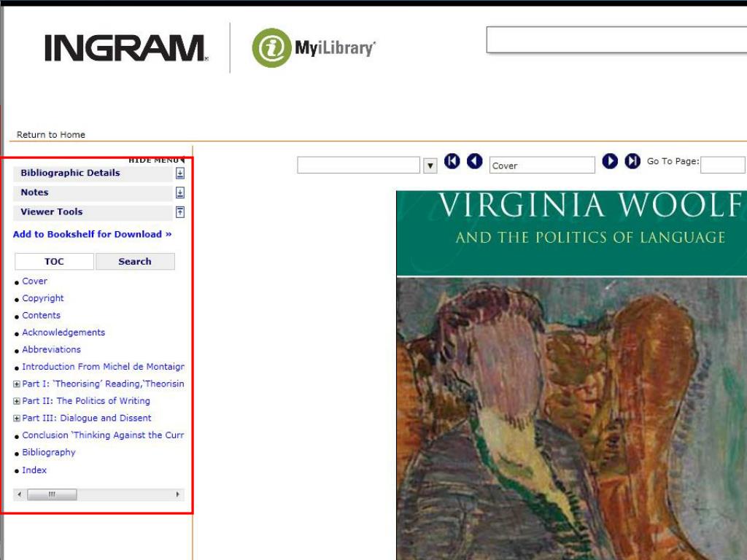This screenshot has height=560, width=747.
Task: Click the sidebar horizontal scrollbar thumb
Action: 52,494
